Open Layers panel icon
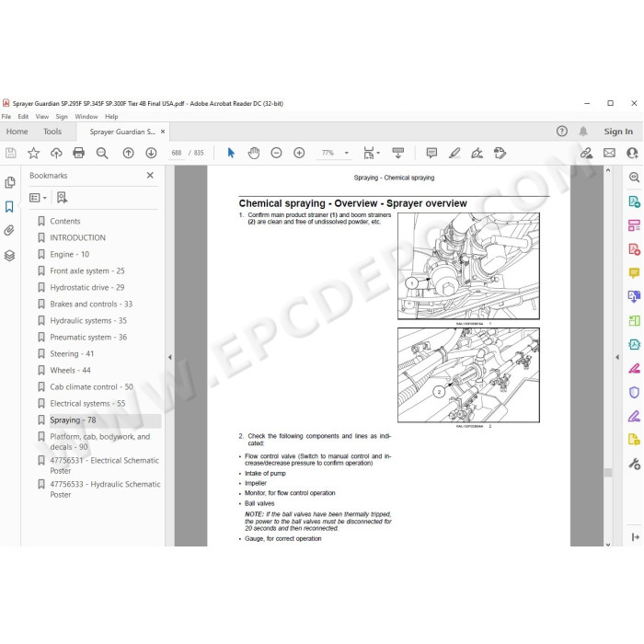This screenshot has height=644, width=644. [x=9, y=256]
